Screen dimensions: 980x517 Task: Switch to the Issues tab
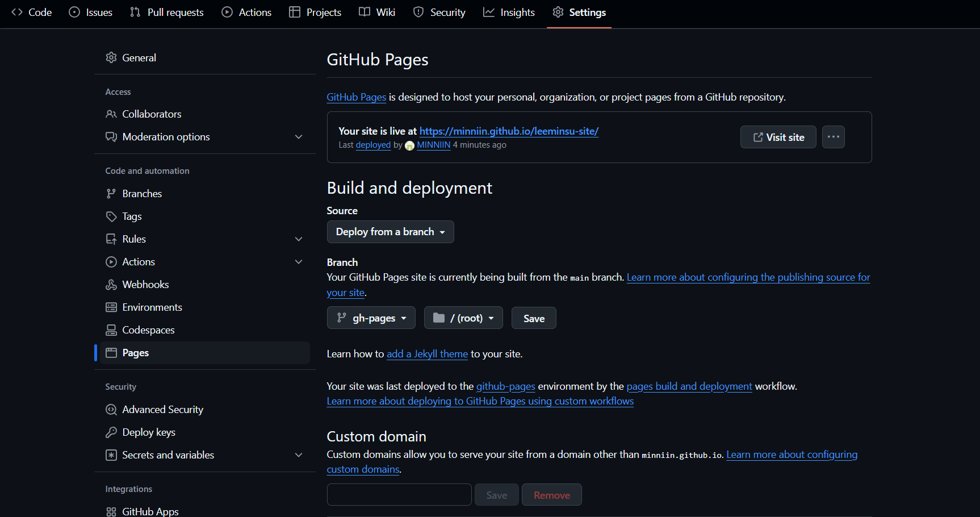coord(91,12)
